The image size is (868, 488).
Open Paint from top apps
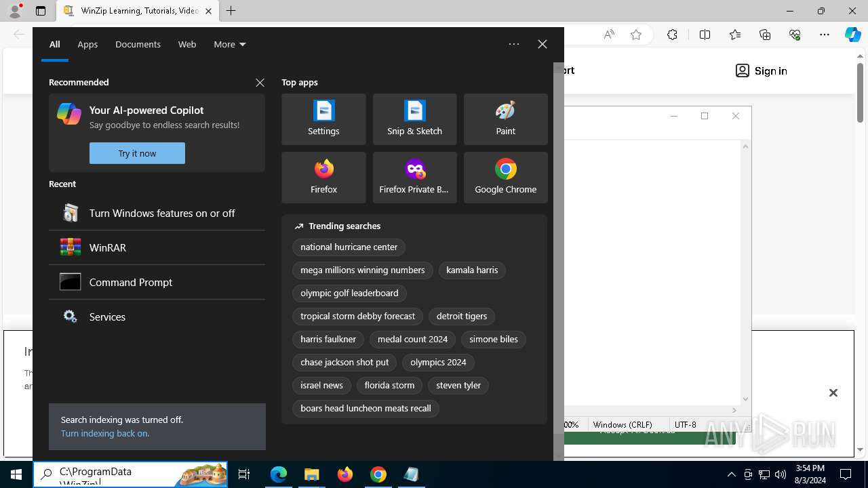[x=505, y=119]
